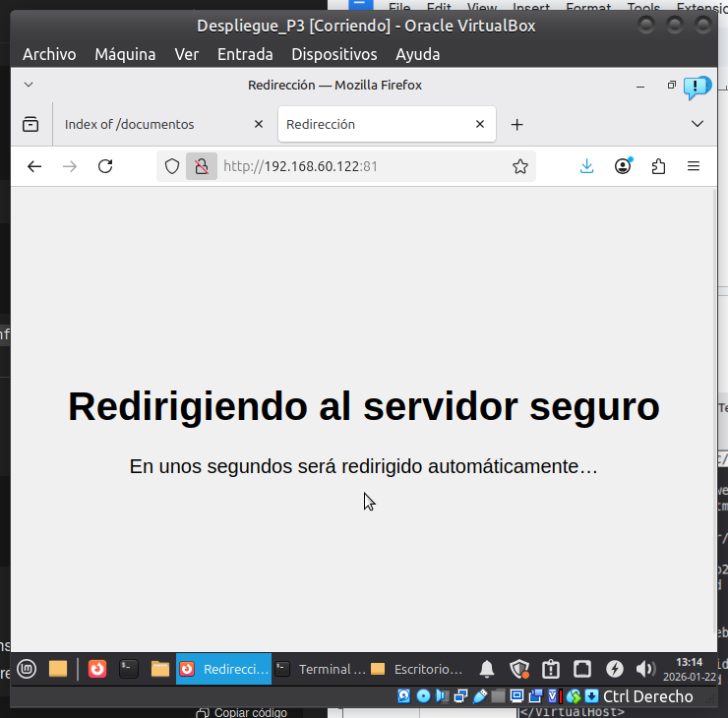Expand the list all tabs chevron
Viewport: 728px width, 718px height.
pos(698,124)
